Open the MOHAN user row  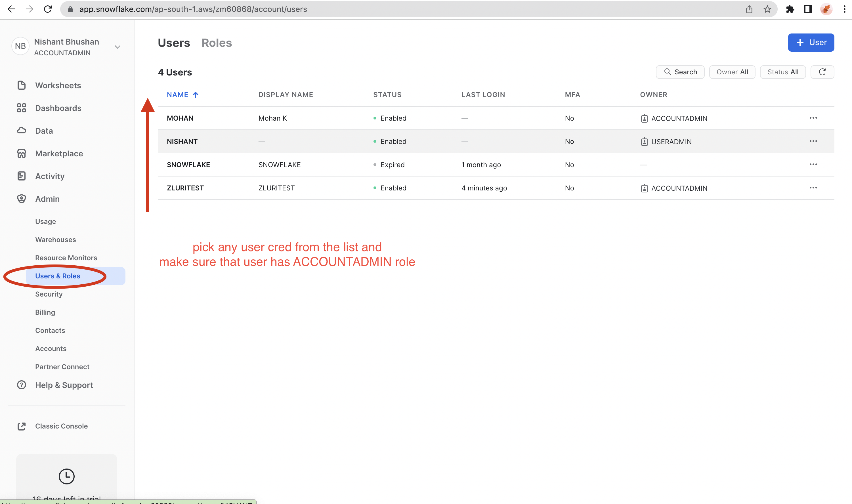point(496,118)
